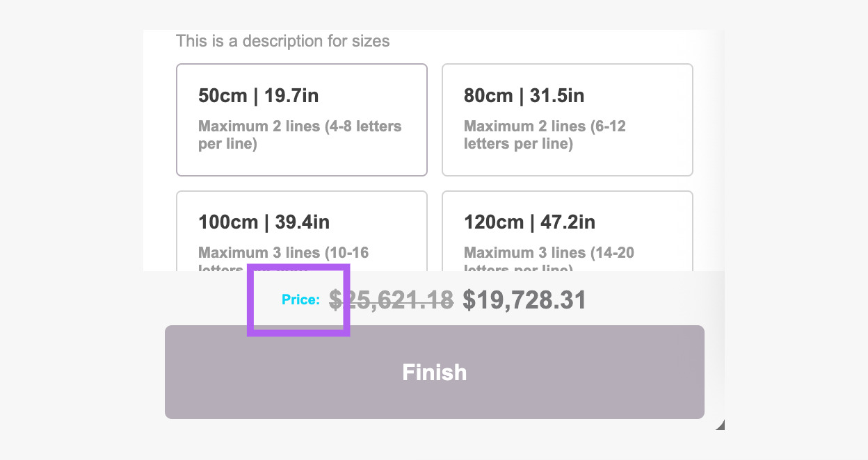The height and width of the screenshot is (460, 868).
Task: Click "This is a description for sizes" text
Action: [x=282, y=41]
